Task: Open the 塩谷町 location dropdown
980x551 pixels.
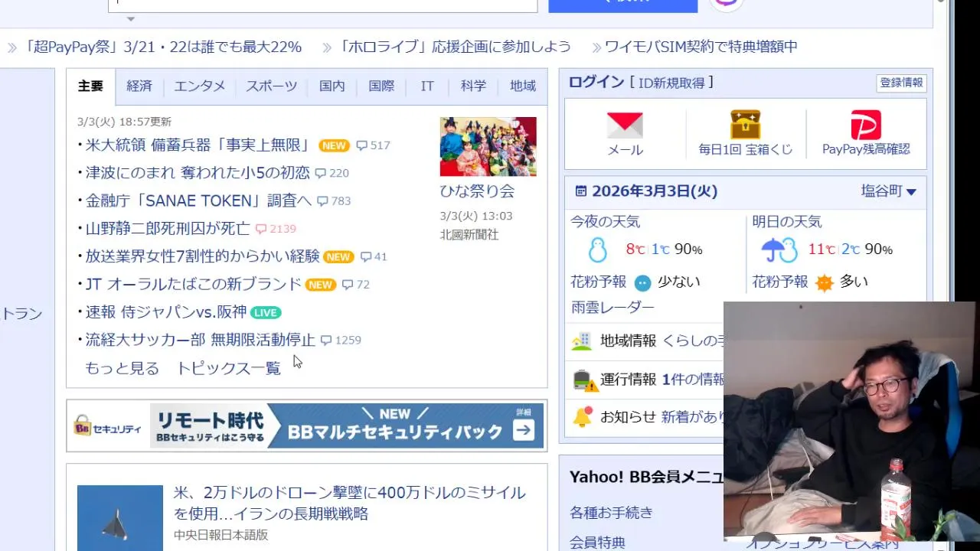Action: tap(888, 191)
